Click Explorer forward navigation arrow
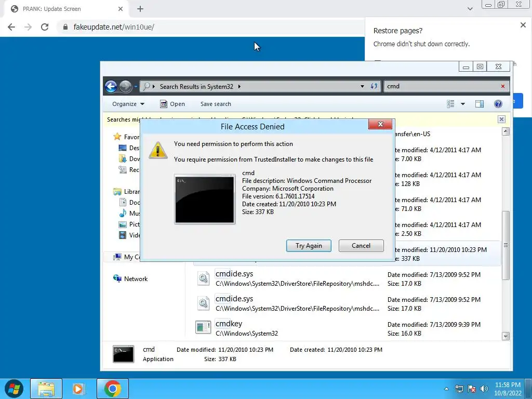Viewport: 532px width, 399px height. [x=125, y=87]
